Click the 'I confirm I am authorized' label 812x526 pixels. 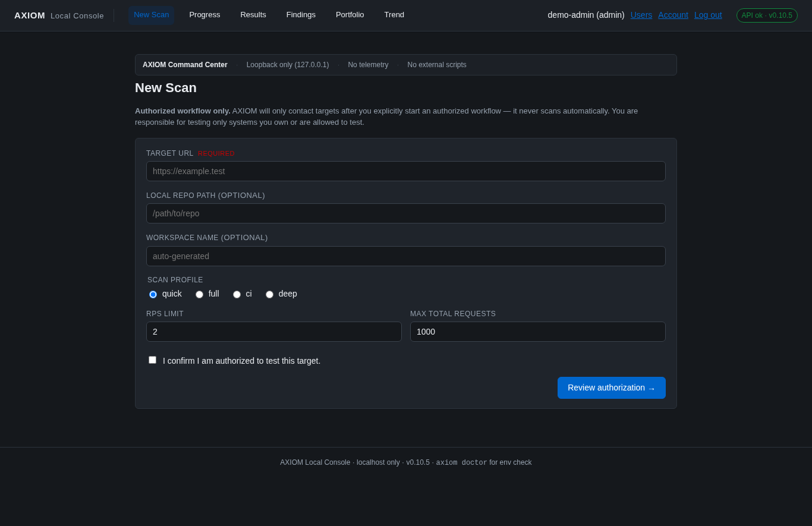241,361
